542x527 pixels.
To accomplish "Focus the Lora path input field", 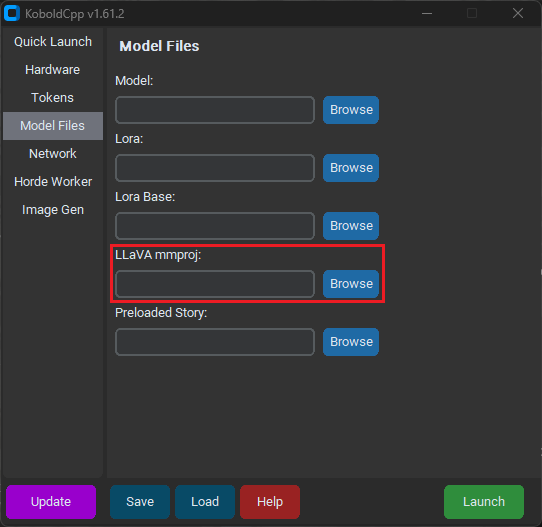I will (x=215, y=168).
